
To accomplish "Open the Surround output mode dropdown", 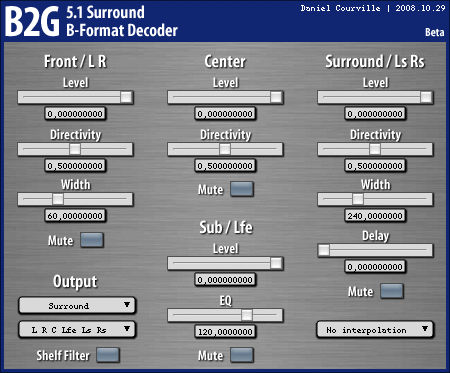I will coord(77,305).
